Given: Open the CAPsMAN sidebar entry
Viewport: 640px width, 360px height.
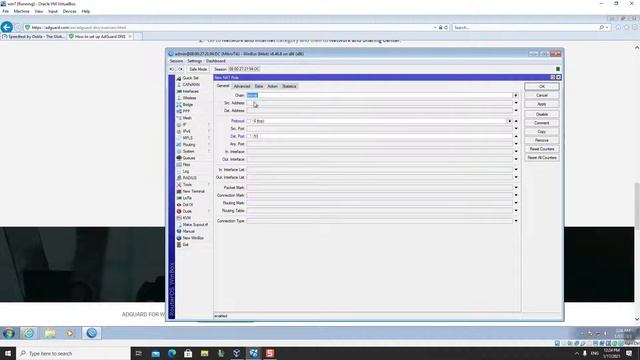Looking at the screenshot, I should point(191,84).
